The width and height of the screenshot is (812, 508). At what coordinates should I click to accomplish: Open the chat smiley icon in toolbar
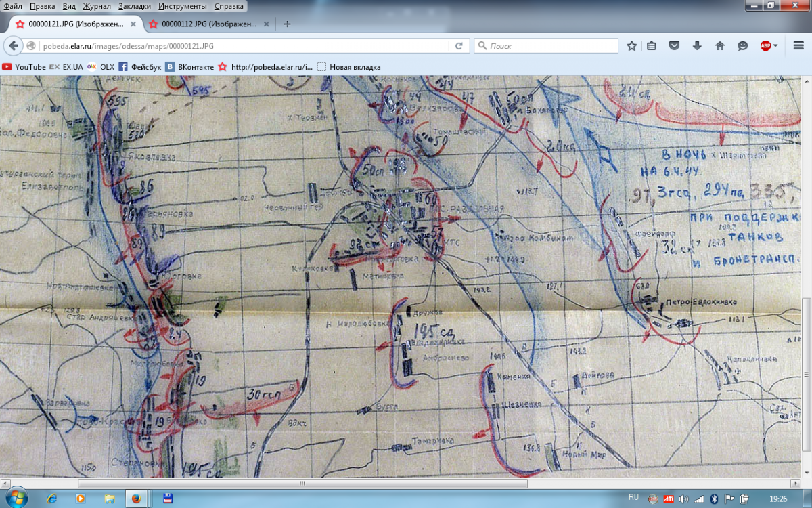tap(742, 46)
